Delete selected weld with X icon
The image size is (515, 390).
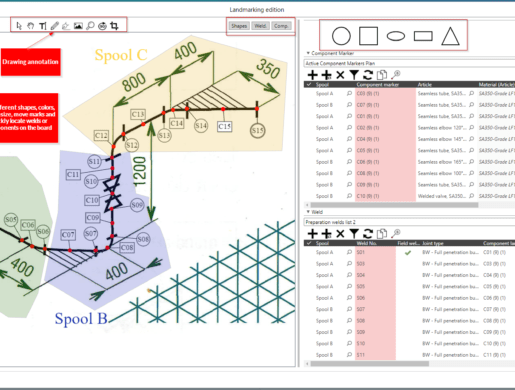click(340, 234)
